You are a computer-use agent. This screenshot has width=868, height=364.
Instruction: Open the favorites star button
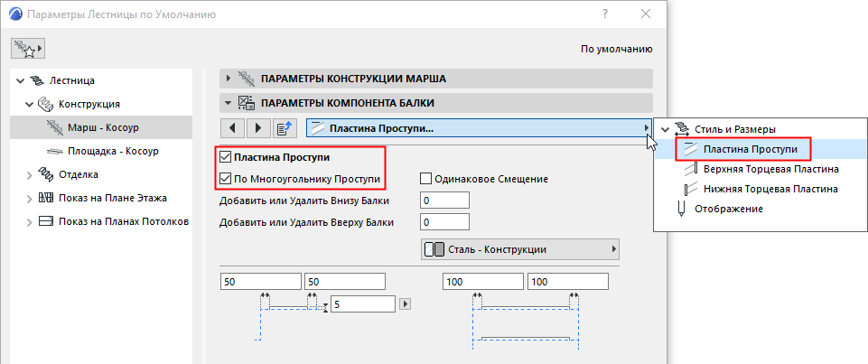click(27, 49)
